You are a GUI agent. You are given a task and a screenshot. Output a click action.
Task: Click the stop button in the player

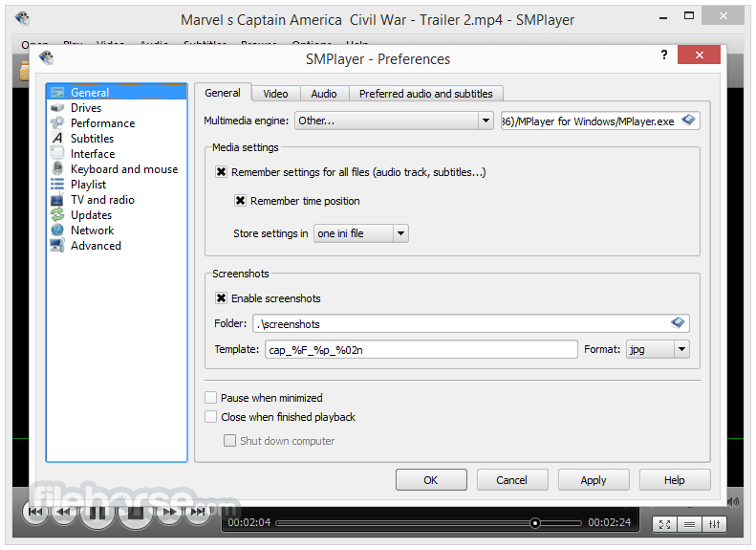pyautogui.click(x=136, y=513)
